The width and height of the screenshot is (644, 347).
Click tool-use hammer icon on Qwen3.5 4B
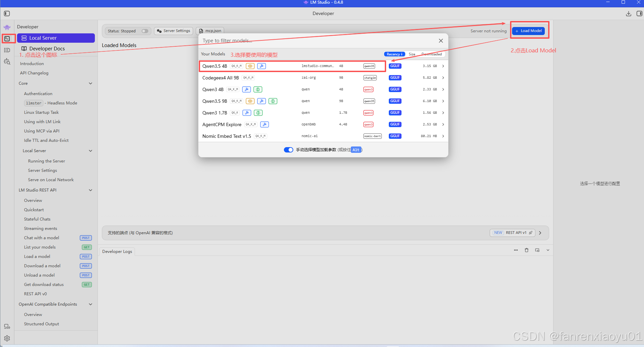pos(262,66)
